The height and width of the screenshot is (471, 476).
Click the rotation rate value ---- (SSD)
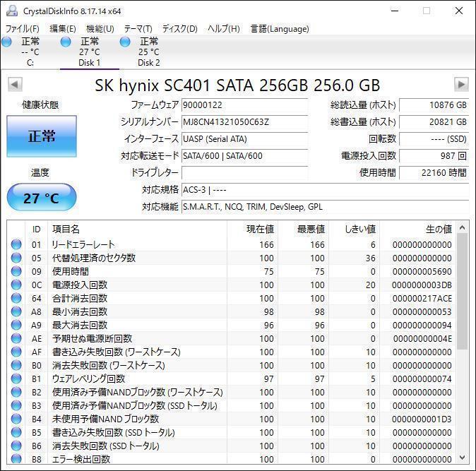(434, 139)
